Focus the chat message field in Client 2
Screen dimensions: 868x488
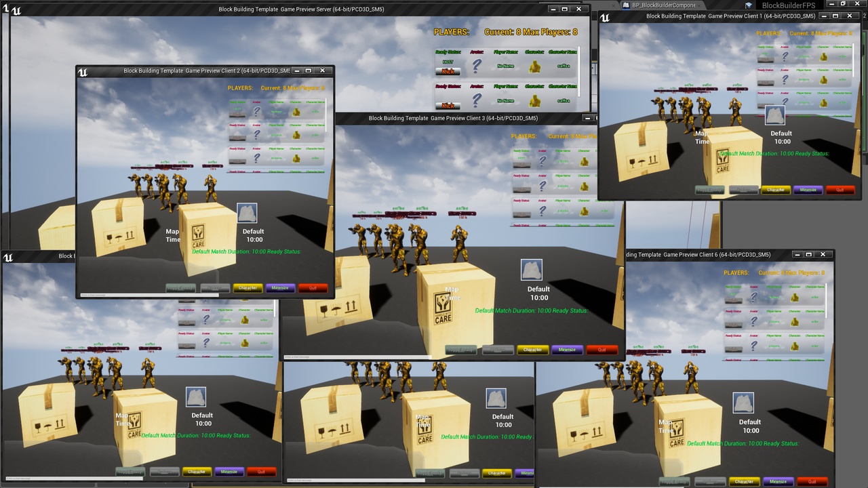pyautogui.click(x=149, y=296)
